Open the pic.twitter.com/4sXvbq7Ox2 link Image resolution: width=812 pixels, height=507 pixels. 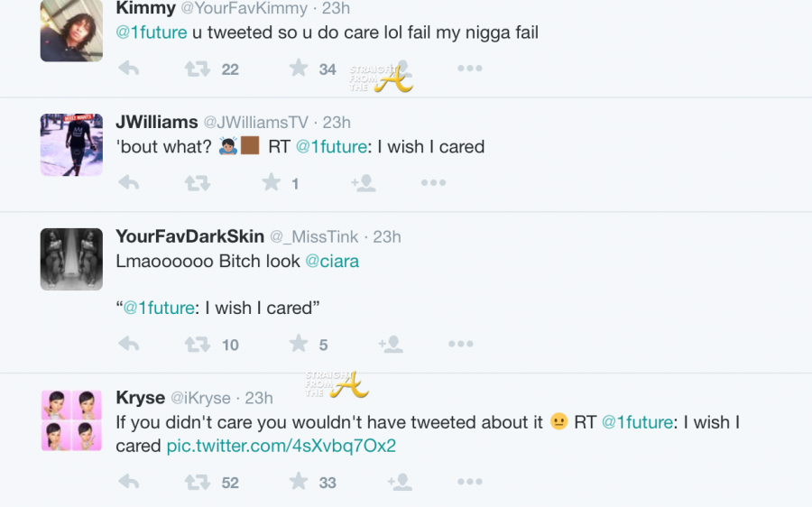pos(281,446)
